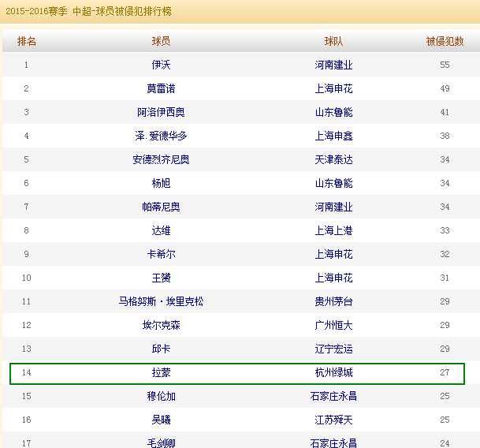Open player link 卡希尔
Image resolution: width=480 pixels, height=448 pixels.
point(161,254)
